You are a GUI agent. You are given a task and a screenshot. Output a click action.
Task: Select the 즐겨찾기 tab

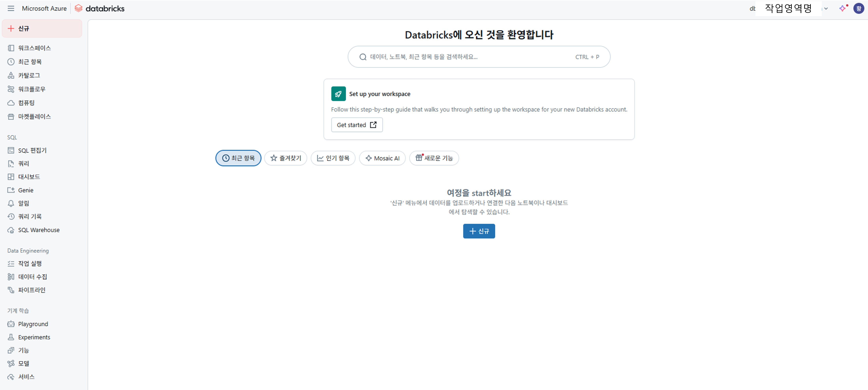286,158
